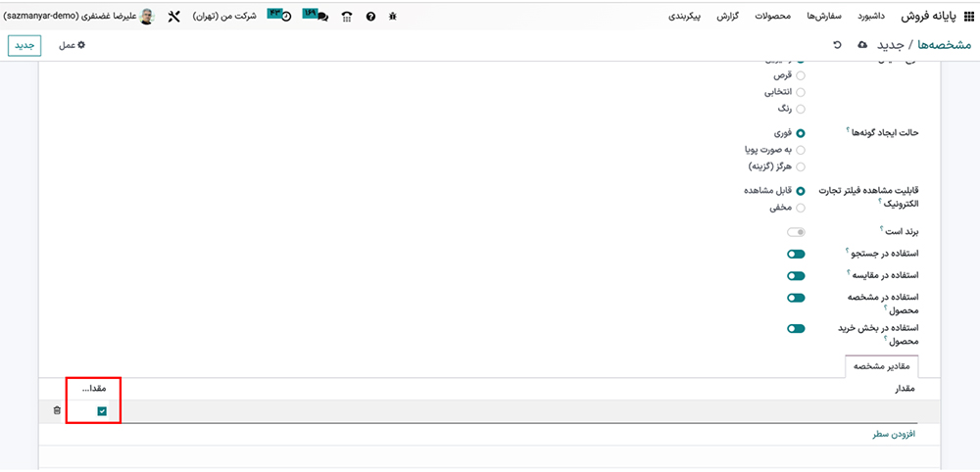This screenshot has height=472, width=980.
Task: Click افزودن سطر to add a line
Action: pos(894,434)
